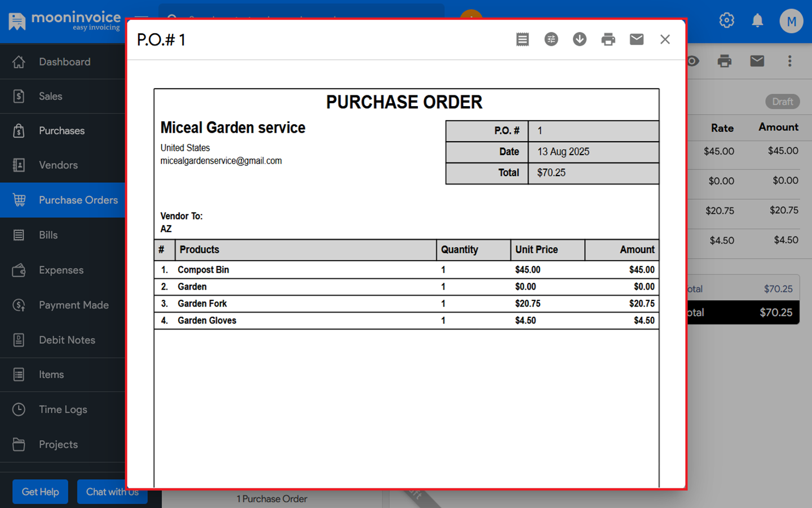Screen dimensions: 812x508
Task: Open the three-dot more options menu
Action: pyautogui.click(x=789, y=61)
